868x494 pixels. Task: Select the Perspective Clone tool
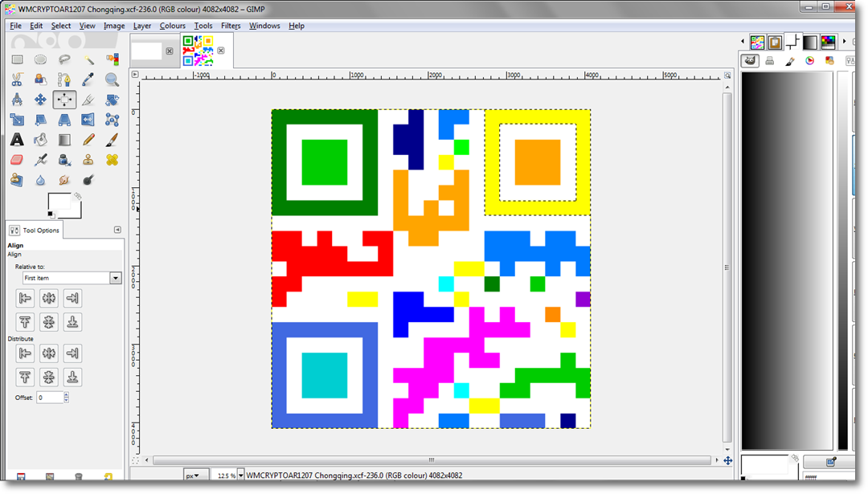point(17,180)
